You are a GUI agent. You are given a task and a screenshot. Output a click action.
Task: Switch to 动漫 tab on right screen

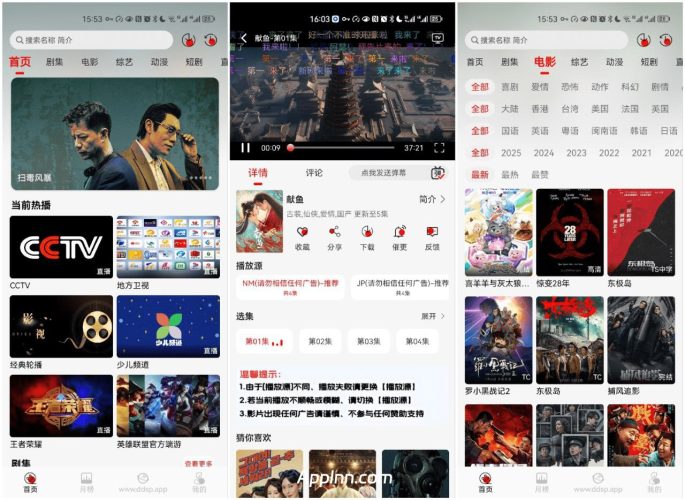coord(614,62)
